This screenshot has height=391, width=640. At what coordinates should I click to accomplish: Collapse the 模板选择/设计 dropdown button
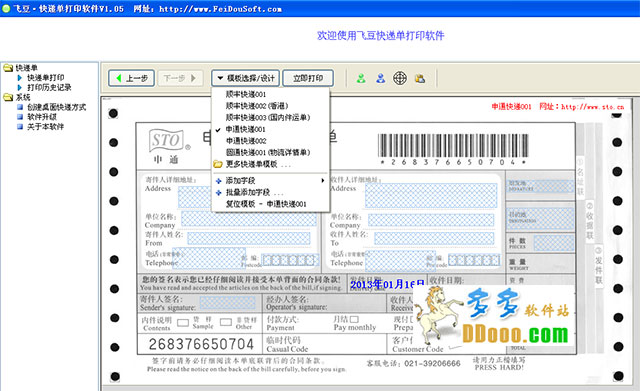(245, 78)
